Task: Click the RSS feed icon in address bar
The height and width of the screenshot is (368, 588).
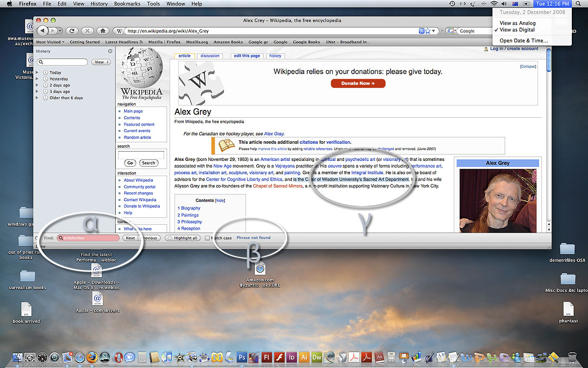Action: tap(421, 31)
